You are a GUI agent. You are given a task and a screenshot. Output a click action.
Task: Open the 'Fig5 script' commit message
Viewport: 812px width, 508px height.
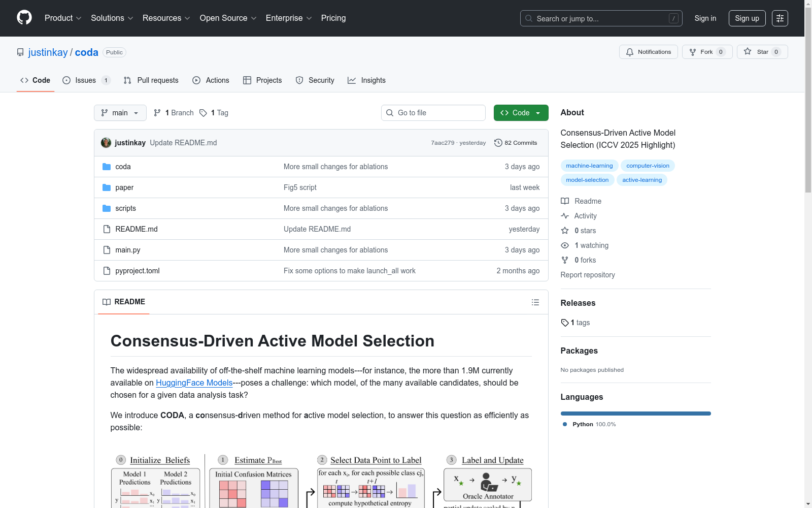[300, 187]
